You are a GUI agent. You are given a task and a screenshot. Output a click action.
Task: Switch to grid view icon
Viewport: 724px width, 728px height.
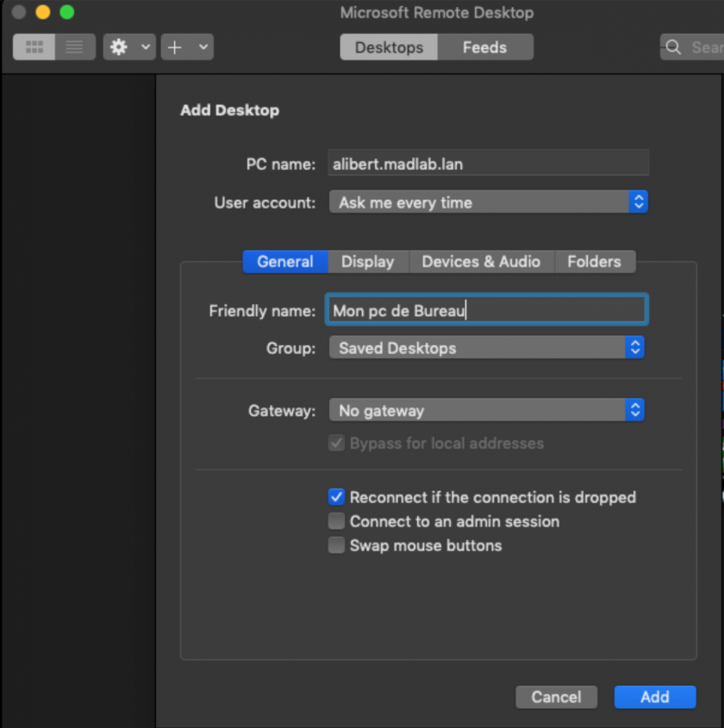click(34, 47)
